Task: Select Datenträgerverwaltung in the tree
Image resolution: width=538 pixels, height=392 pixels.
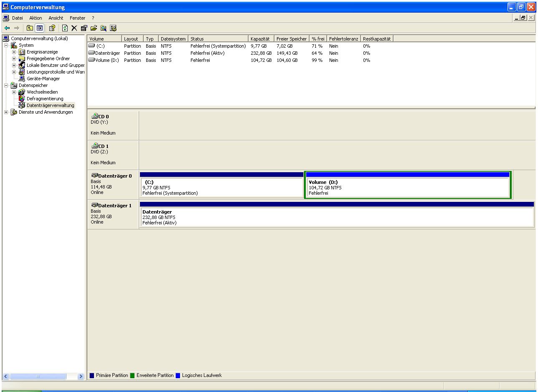Action: tap(50, 105)
